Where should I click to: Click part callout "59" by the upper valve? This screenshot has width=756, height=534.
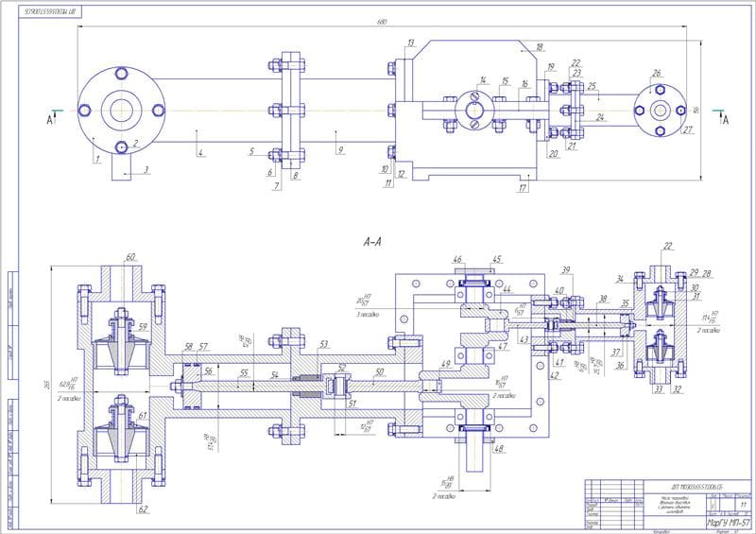pyautogui.click(x=143, y=327)
